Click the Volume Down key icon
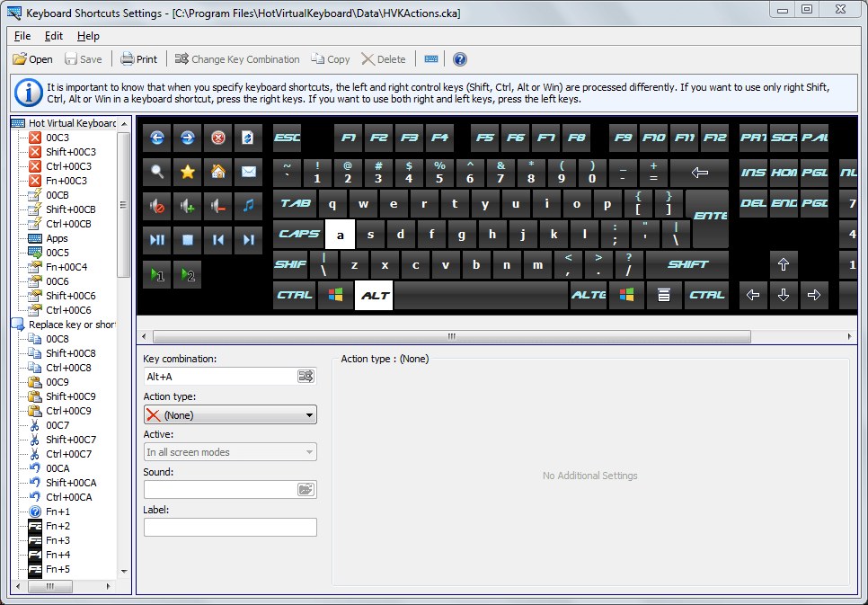The width and height of the screenshot is (868, 605). [218, 207]
